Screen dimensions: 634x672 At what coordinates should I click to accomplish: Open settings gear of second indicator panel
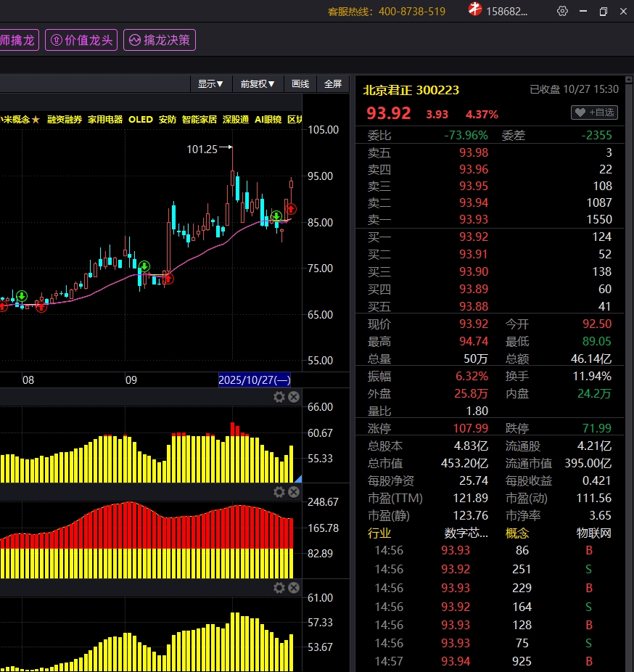(x=279, y=492)
